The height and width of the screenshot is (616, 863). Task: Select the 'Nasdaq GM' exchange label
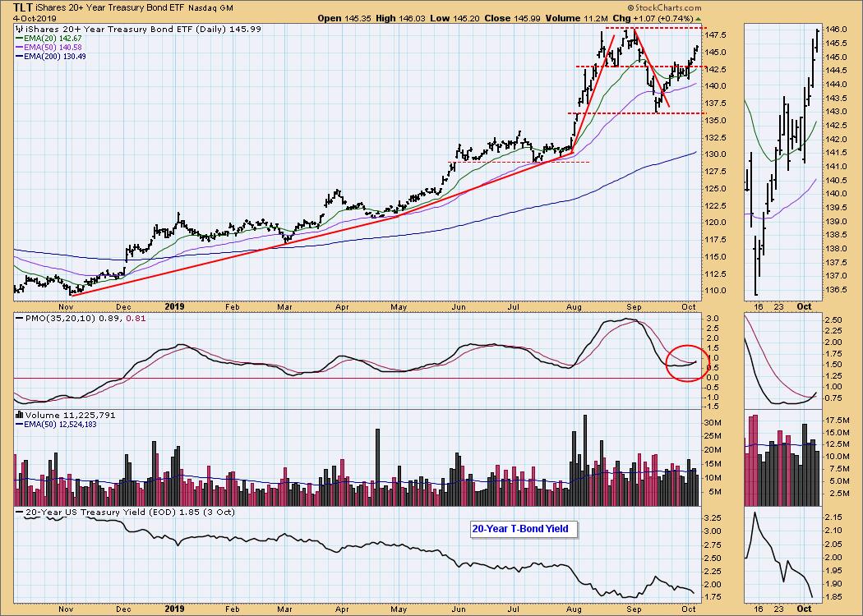point(210,8)
